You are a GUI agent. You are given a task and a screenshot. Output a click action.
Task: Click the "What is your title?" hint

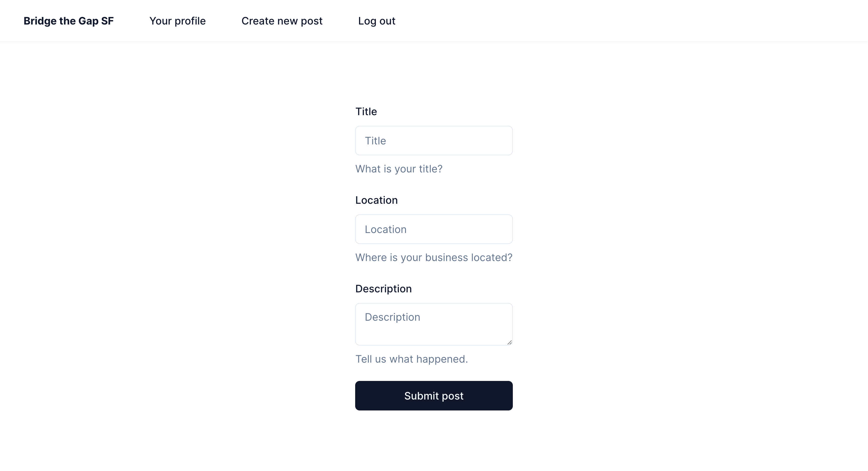pos(399,169)
